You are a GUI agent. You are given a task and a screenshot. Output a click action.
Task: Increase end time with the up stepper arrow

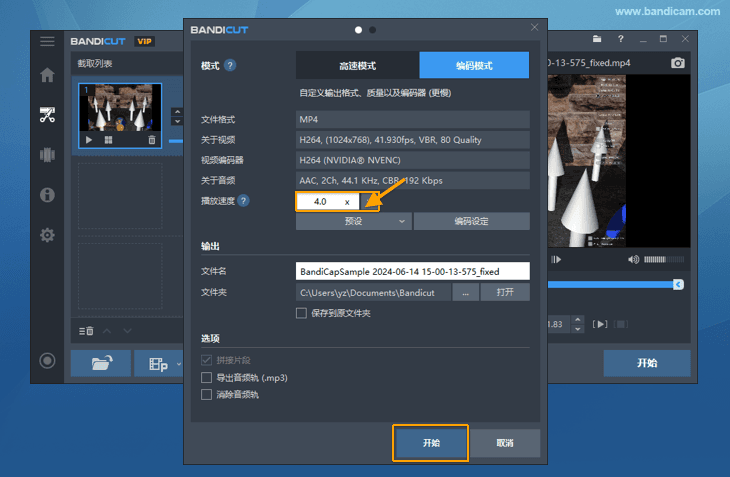pos(577,320)
